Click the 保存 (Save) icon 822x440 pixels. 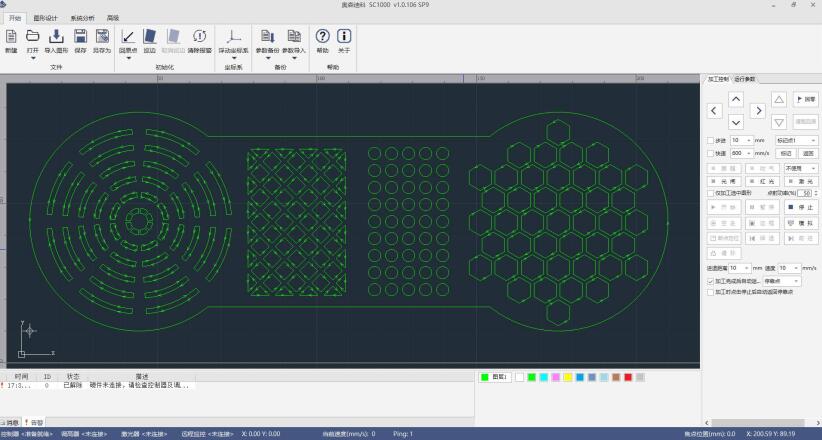[x=80, y=37]
